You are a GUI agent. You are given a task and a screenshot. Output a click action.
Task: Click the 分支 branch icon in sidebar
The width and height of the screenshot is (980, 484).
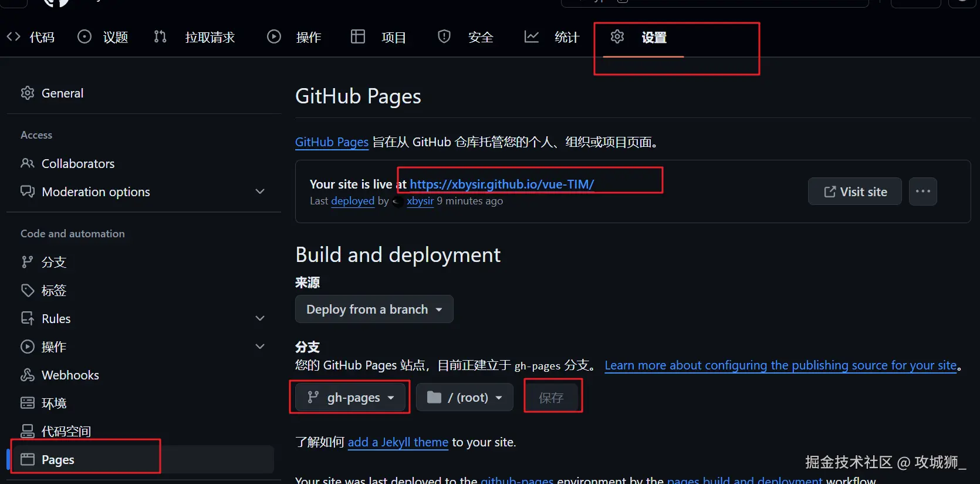point(28,262)
